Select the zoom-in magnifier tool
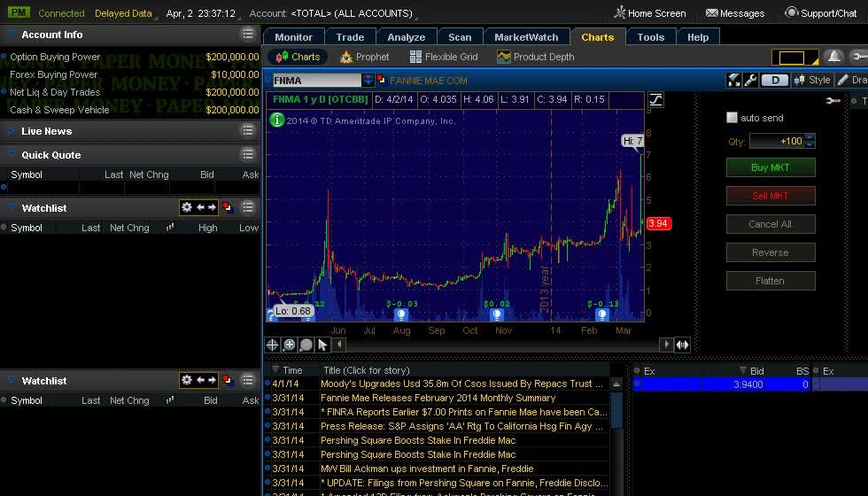 (289, 345)
